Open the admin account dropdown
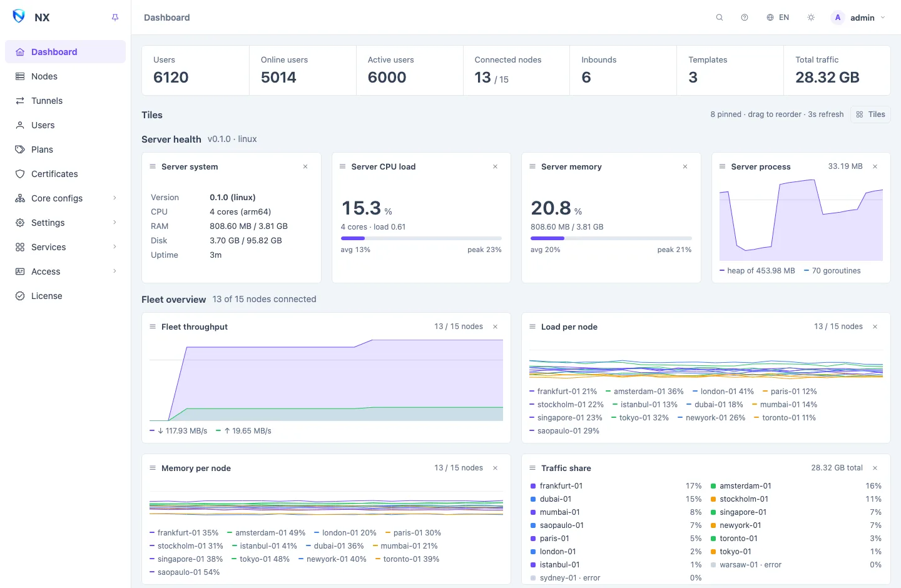This screenshot has height=588, width=901. (858, 18)
